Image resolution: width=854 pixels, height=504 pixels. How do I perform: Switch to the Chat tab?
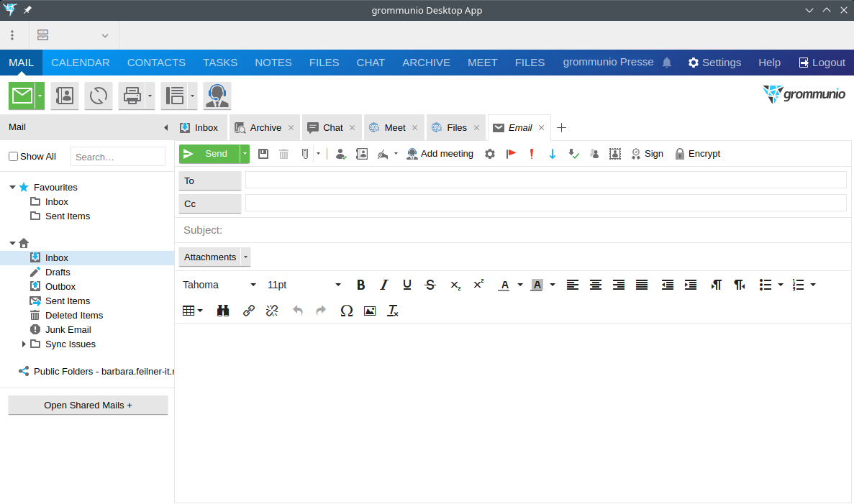pos(332,128)
